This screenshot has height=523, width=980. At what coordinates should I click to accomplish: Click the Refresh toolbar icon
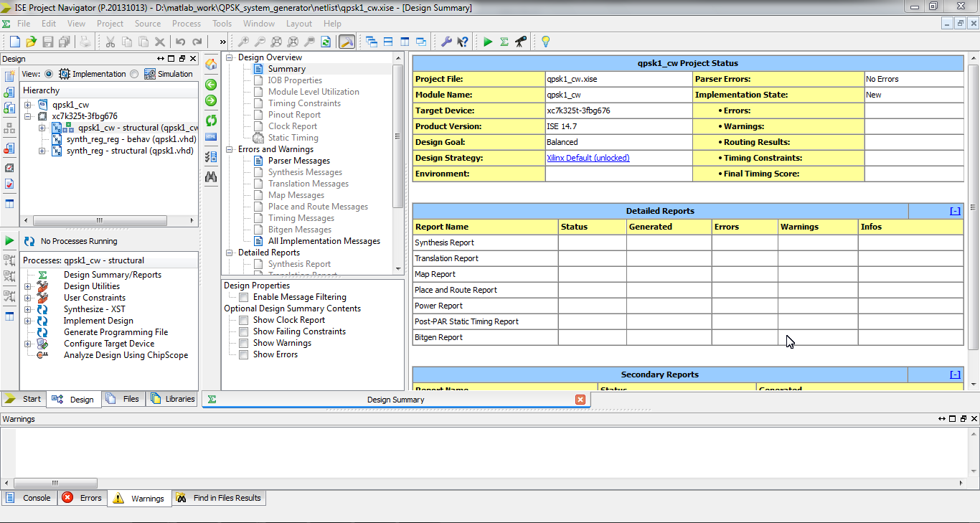[x=326, y=42]
